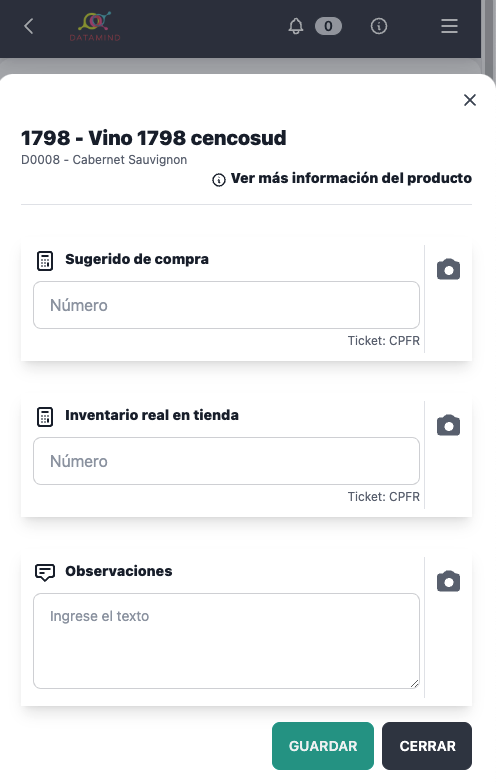Take photo for Observaciones
The height and width of the screenshot is (784, 496).
(448, 581)
